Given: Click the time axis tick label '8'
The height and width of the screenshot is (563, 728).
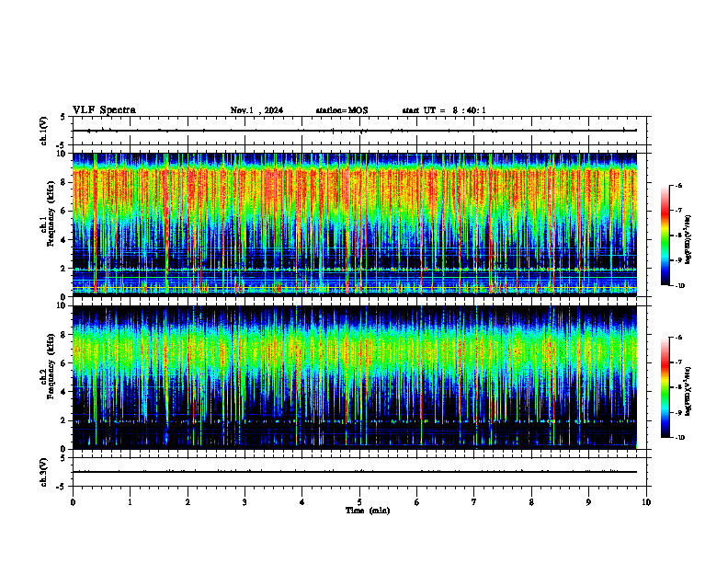Looking at the screenshot, I should click(531, 502).
